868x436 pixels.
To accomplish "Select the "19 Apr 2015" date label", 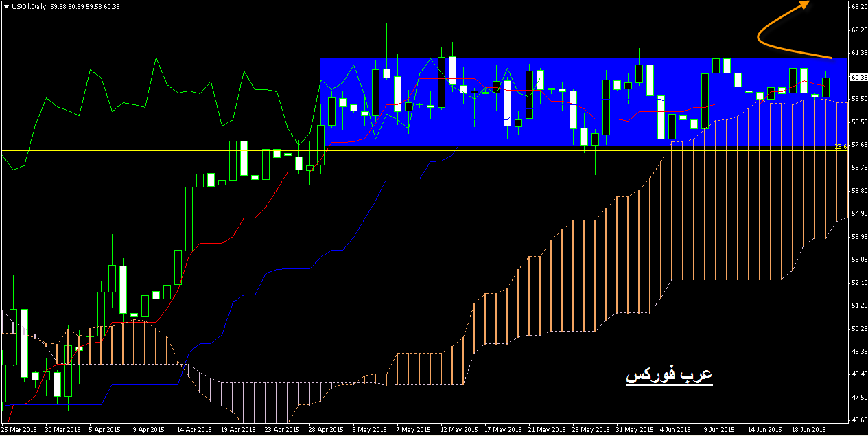I will coord(238,431).
